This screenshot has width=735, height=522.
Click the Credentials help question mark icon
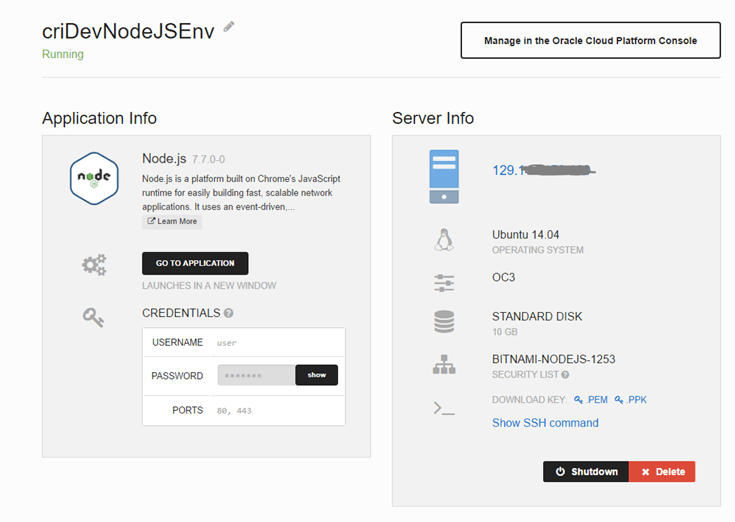coord(229,313)
